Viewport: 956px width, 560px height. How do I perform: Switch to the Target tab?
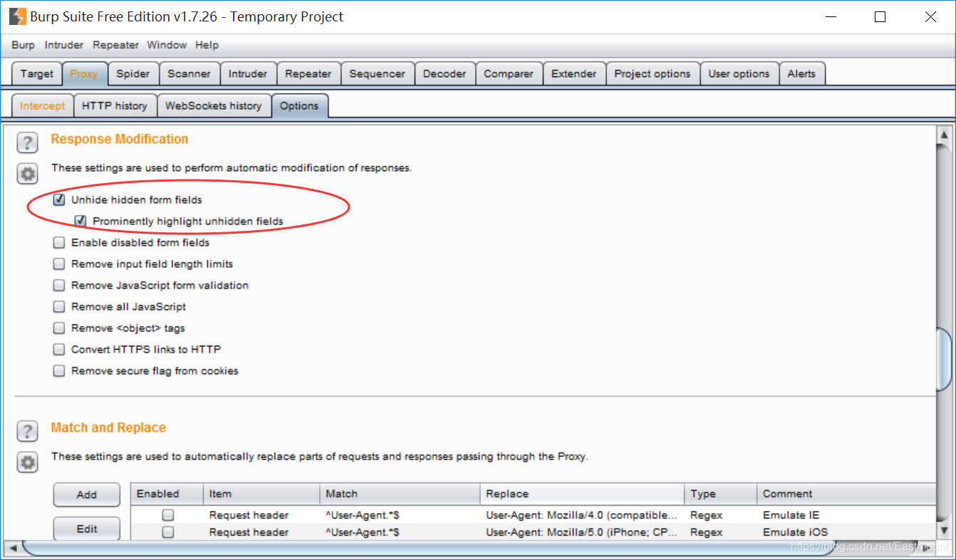pyautogui.click(x=37, y=73)
